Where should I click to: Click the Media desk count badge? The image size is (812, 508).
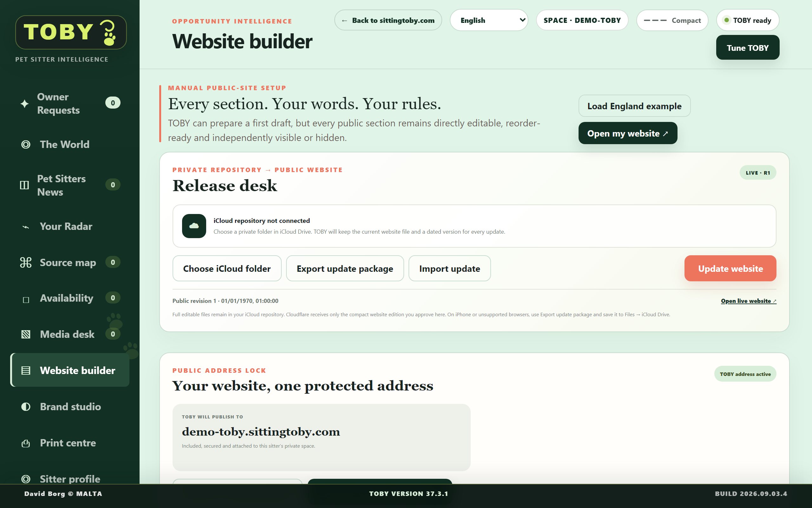(113, 334)
